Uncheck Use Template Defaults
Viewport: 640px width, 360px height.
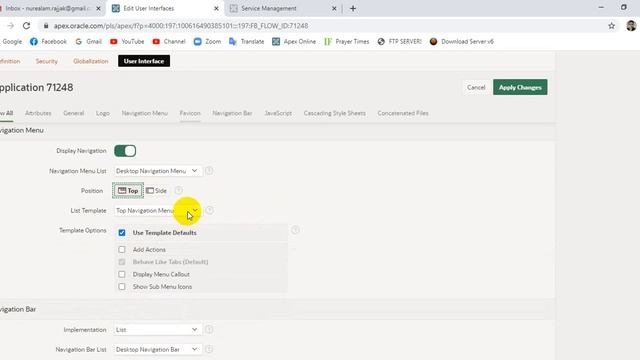tap(122, 233)
